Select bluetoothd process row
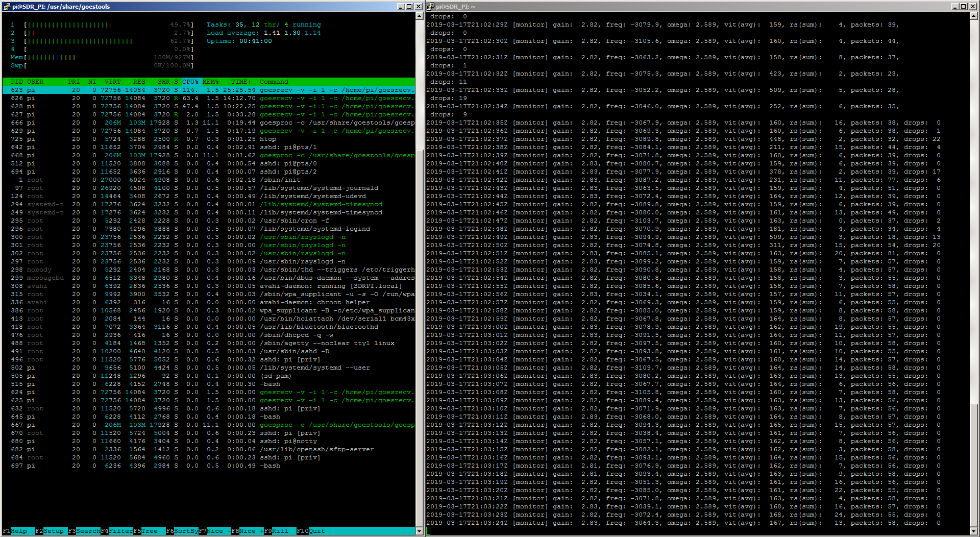 click(x=209, y=327)
